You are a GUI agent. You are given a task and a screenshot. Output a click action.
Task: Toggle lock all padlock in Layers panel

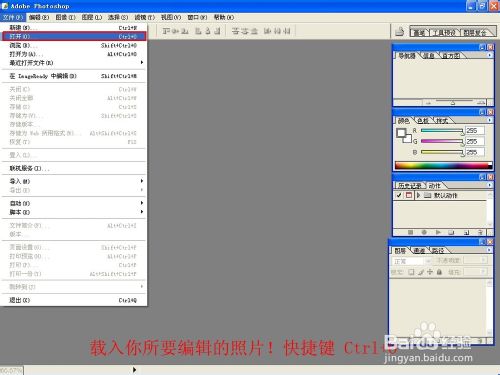[439, 272]
